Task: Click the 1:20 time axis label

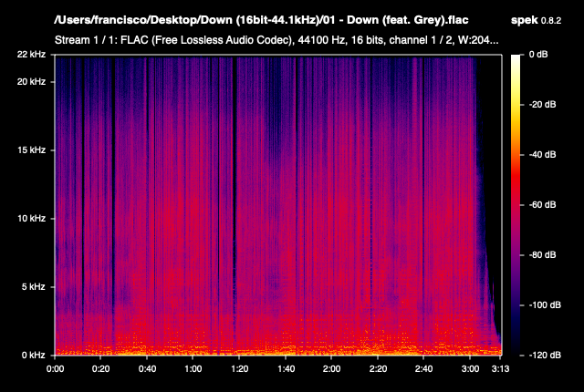Action: [x=239, y=369]
